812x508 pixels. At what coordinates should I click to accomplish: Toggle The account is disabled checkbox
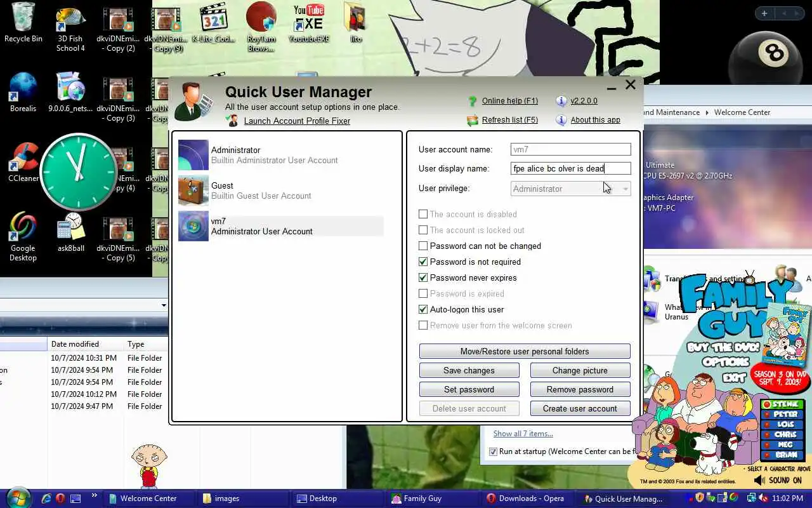423,214
